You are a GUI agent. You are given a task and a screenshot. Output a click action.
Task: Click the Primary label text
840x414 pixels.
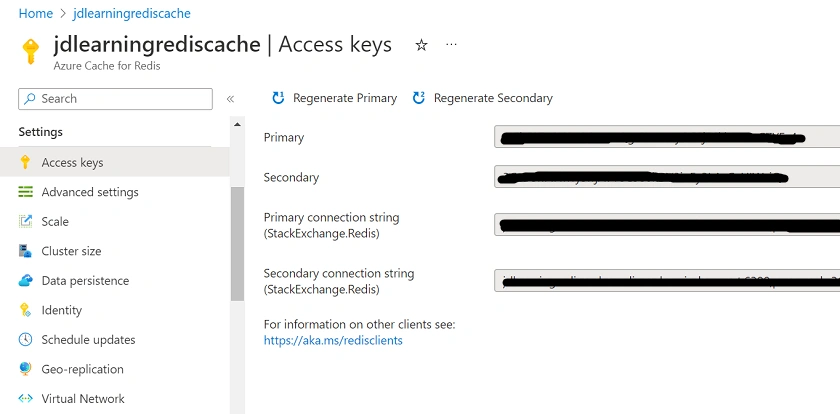coord(283,138)
